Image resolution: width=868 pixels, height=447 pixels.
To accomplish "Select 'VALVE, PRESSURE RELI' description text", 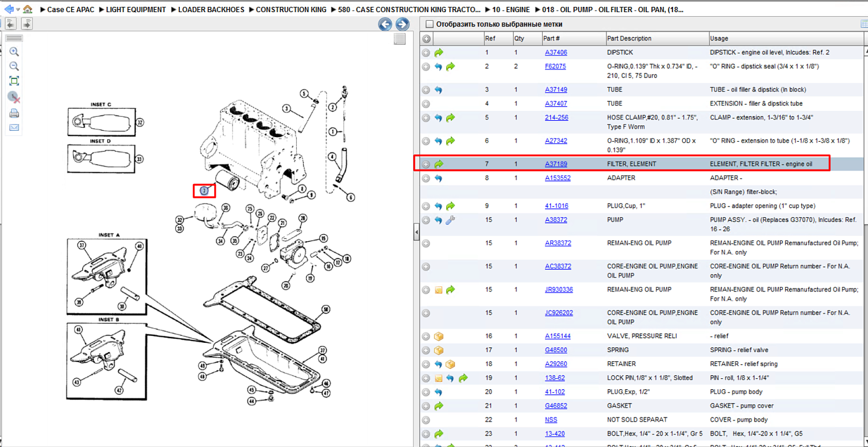I will [x=642, y=336].
